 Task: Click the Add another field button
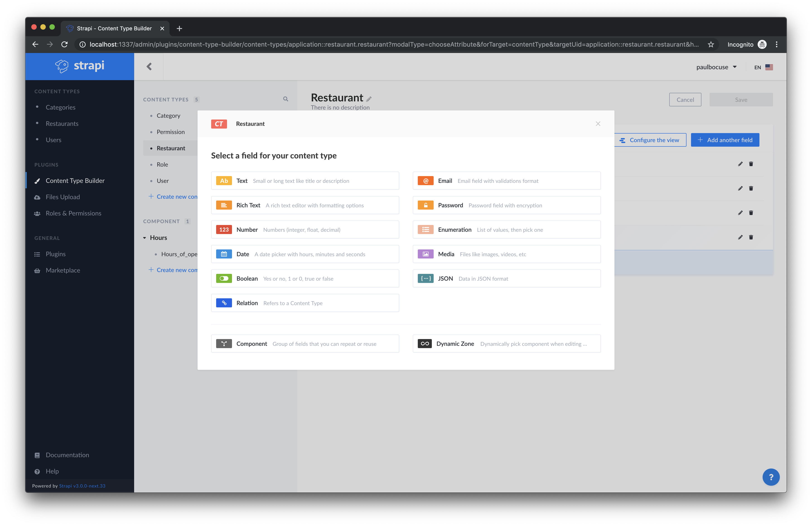point(725,140)
